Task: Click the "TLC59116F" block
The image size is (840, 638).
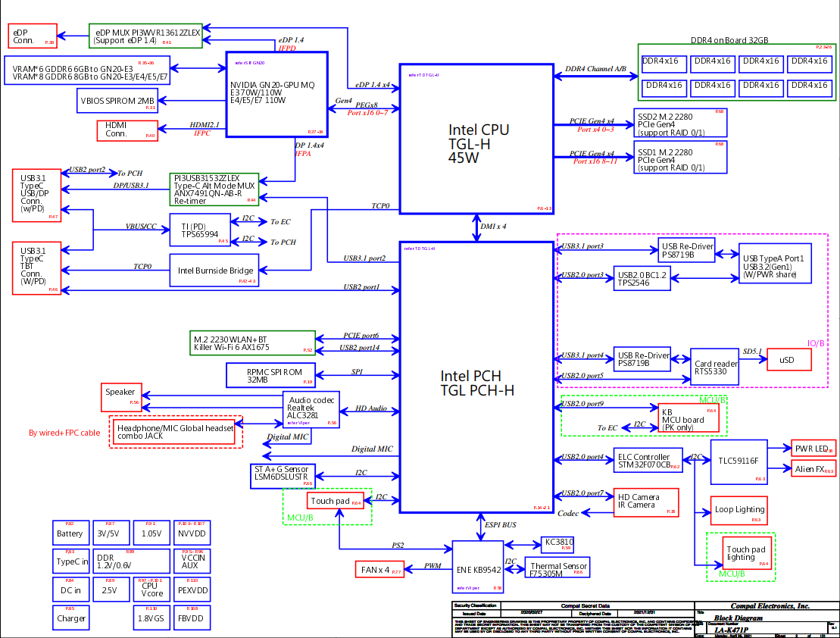Action: pyautogui.click(x=739, y=461)
